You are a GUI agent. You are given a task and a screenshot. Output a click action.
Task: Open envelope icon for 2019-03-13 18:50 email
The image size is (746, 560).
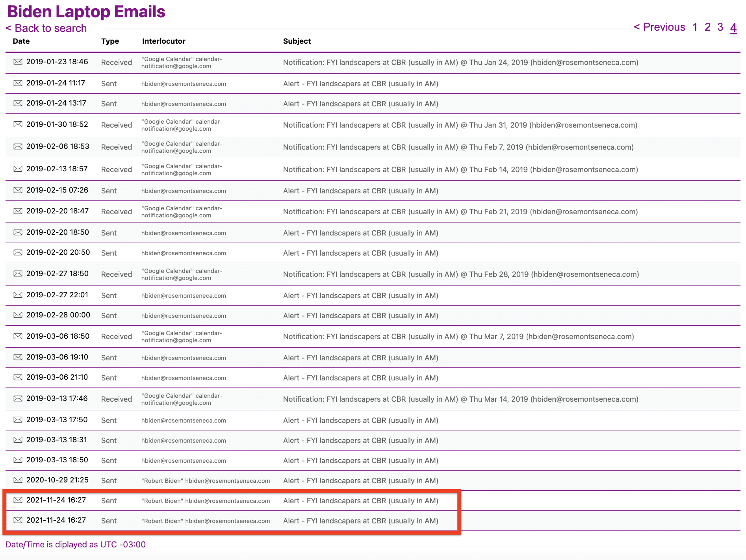click(18, 460)
